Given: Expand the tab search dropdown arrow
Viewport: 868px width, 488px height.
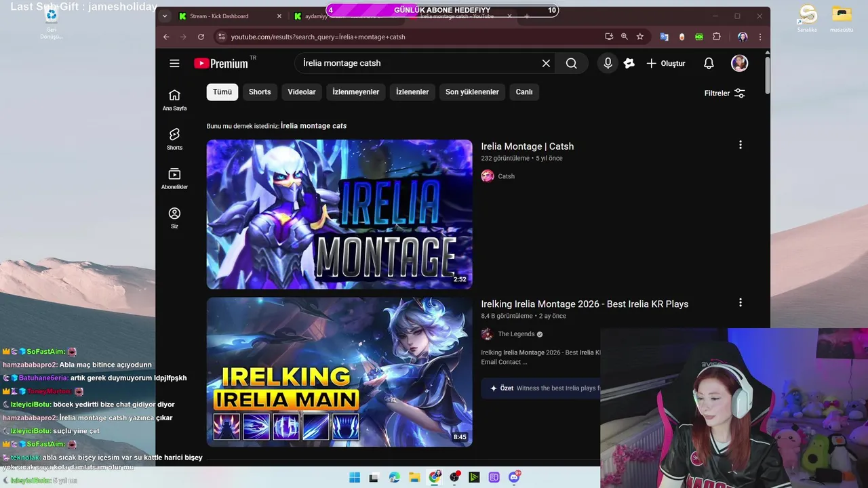Looking at the screenshot, I should 163,16.
